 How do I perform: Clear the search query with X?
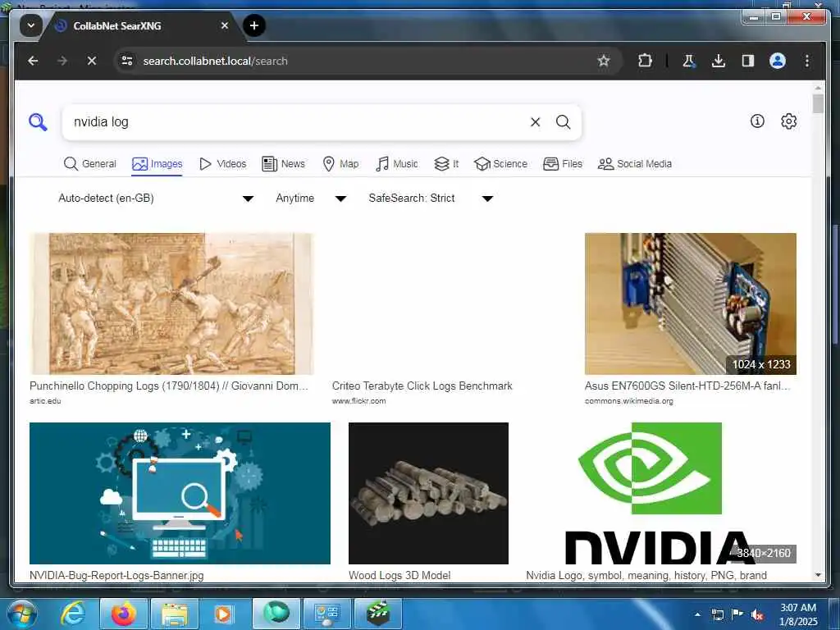click(535, 122)
